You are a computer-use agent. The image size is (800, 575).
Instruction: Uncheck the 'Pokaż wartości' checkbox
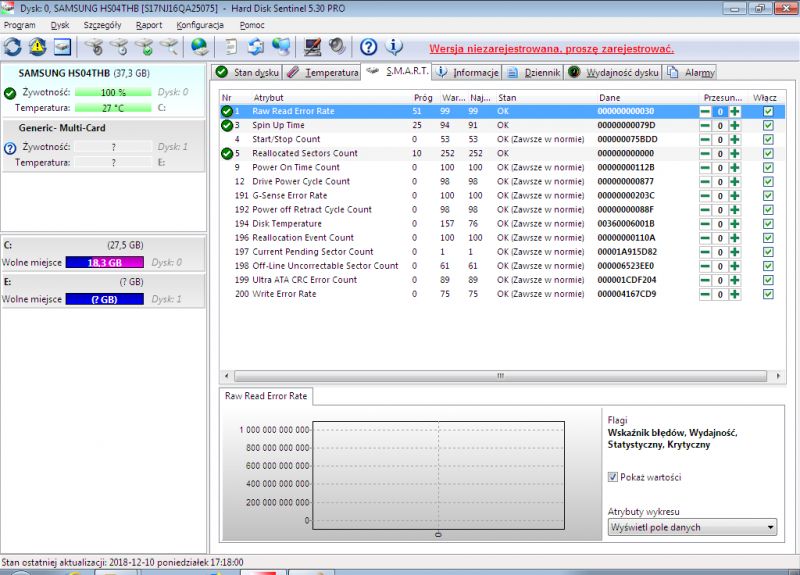point(613,477)
